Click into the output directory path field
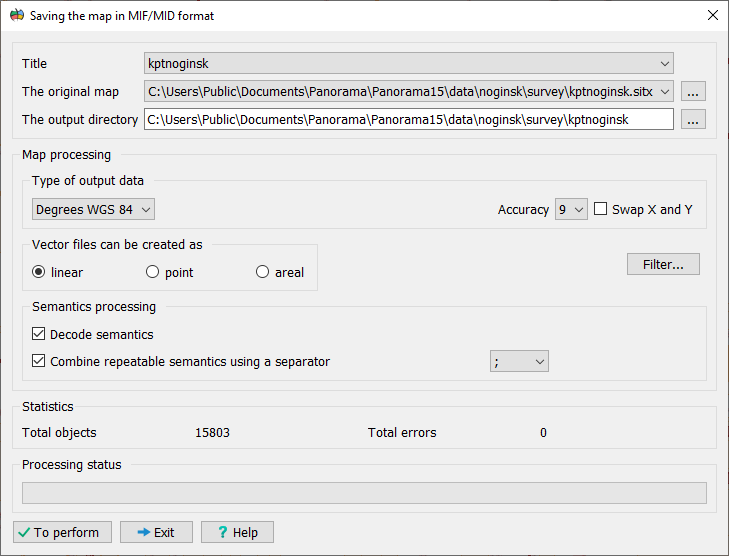 tap(408, 119)
